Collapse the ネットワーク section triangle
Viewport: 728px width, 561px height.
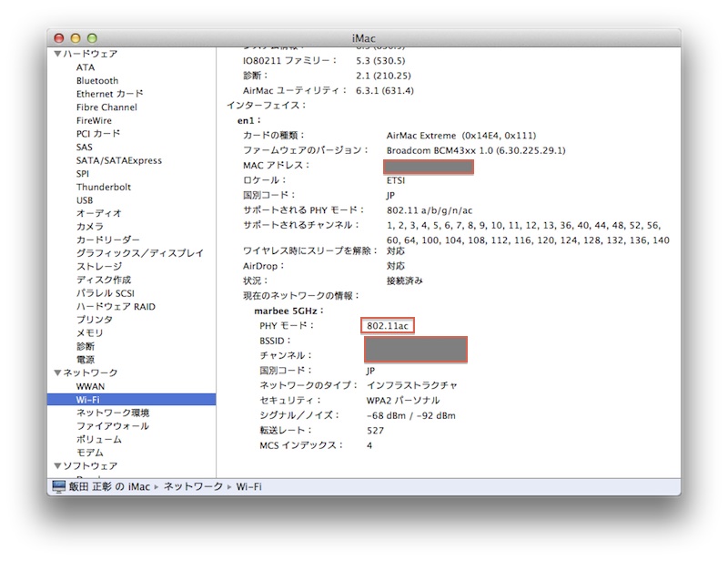click(x=57, y=372)
